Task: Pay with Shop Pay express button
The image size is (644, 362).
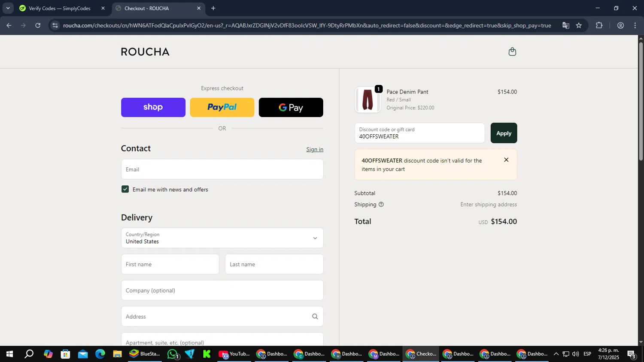Action: (x=153, y=107)
